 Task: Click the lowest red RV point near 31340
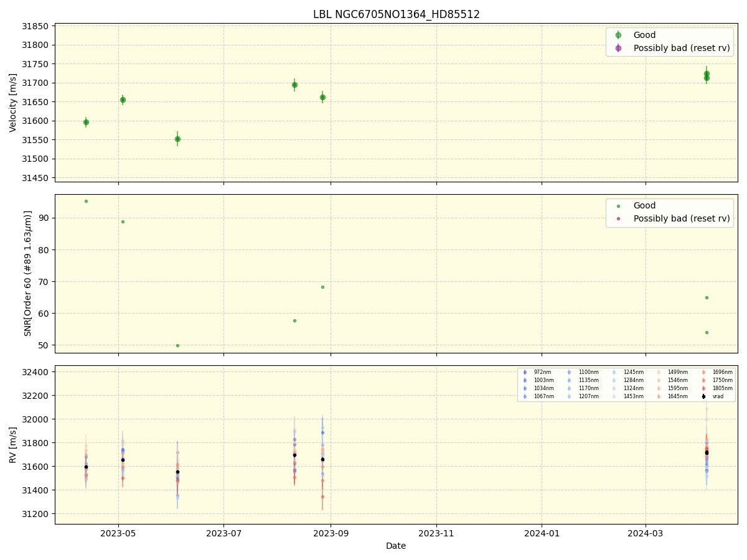tap(322, 497)
